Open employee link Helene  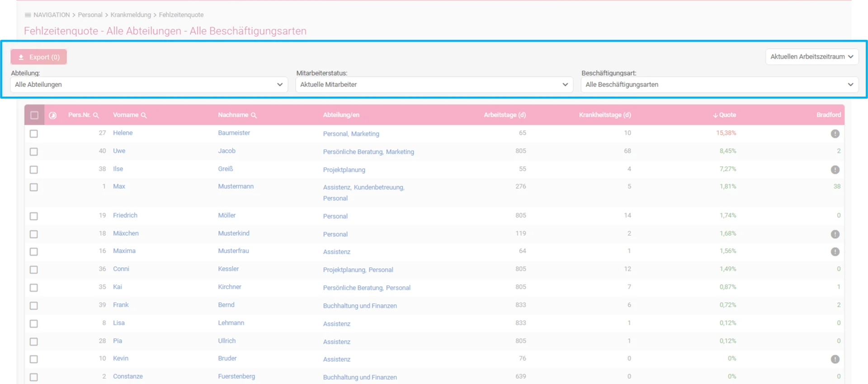(x=123, y=133)
